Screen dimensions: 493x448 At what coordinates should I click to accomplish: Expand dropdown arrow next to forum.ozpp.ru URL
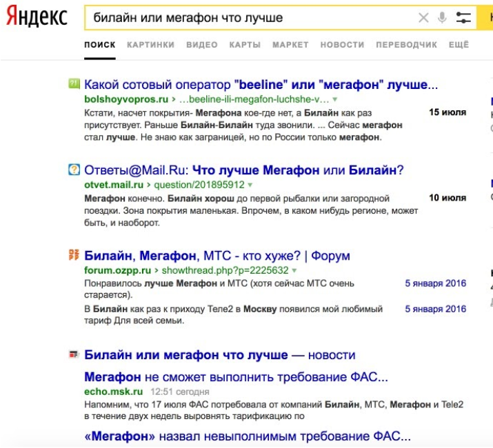(294, 271)
